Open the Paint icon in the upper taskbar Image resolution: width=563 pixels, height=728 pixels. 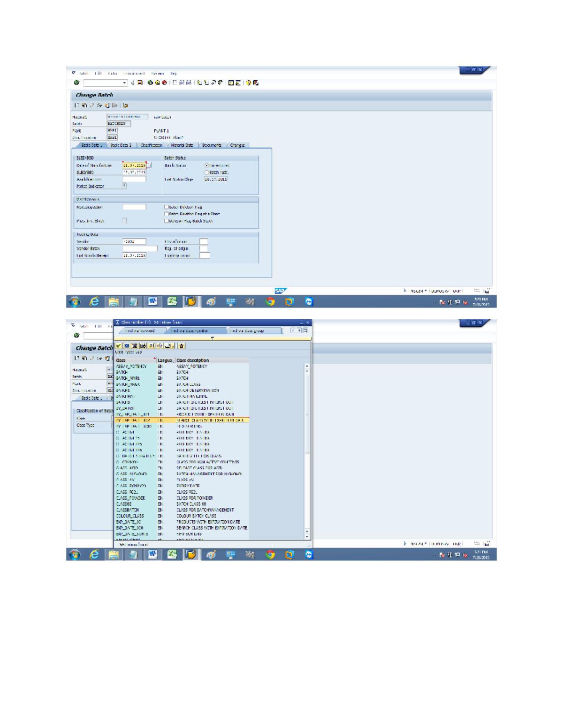click(211, 302)
